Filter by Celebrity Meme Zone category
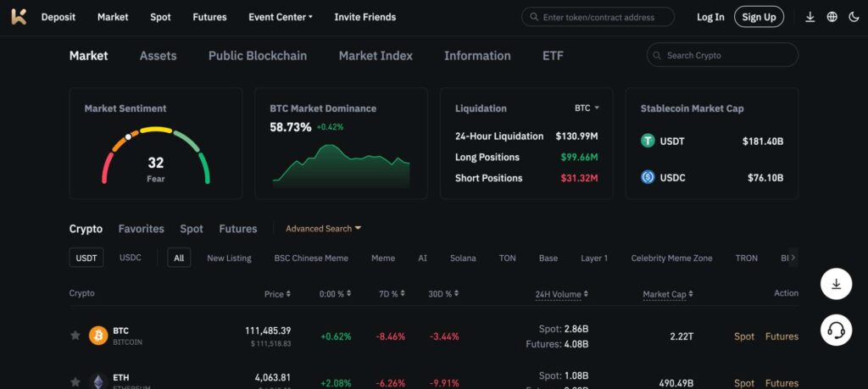 point(671,258)
